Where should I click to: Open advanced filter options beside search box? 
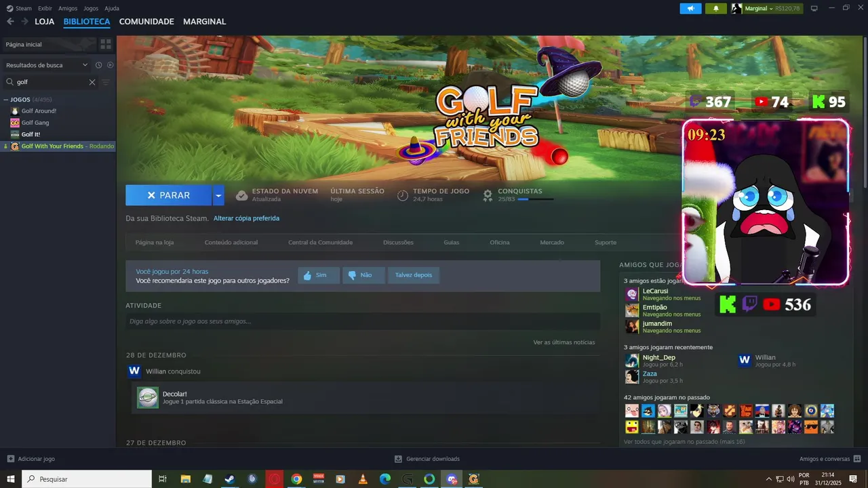[x=106, y=82]
